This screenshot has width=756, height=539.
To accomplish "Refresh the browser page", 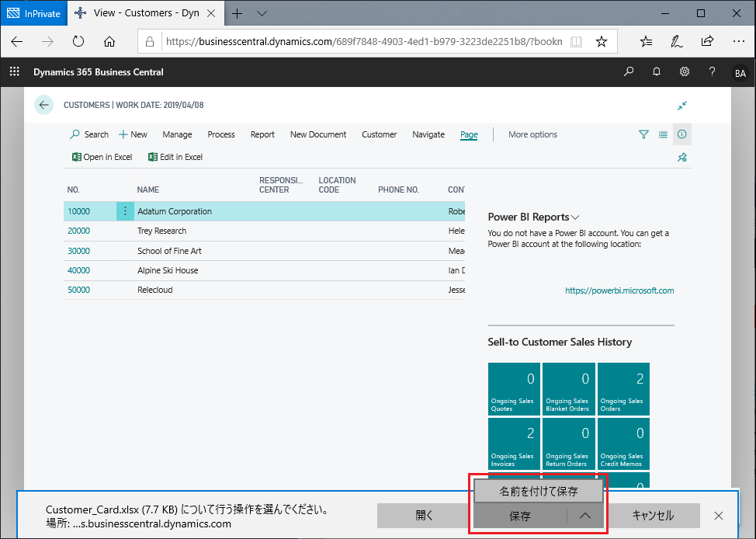I will click(78, 41).
